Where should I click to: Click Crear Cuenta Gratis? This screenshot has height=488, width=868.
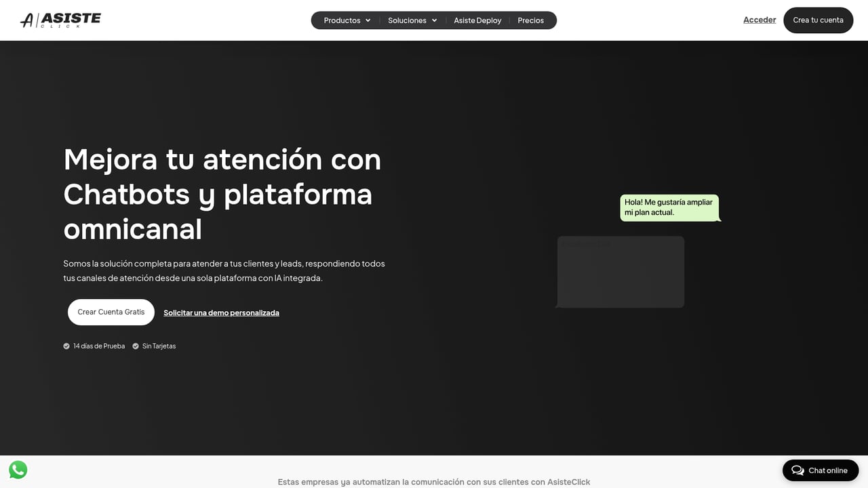111,312
